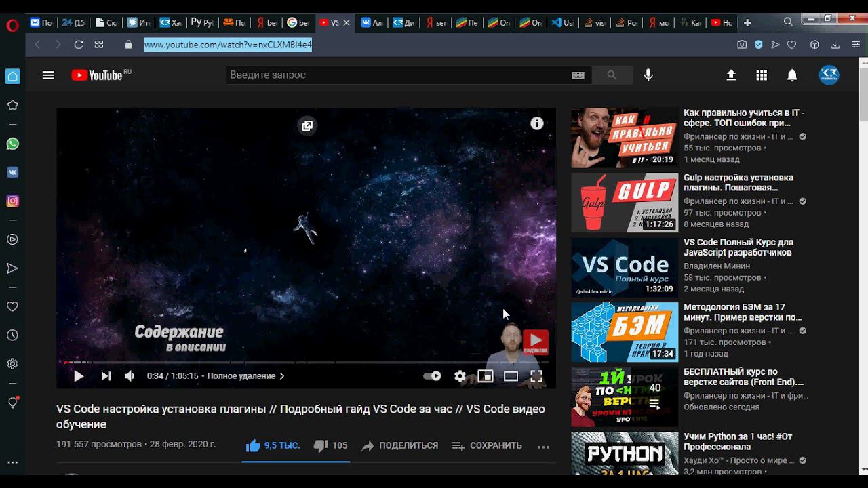Open the upload video icon

click(731, 75)
